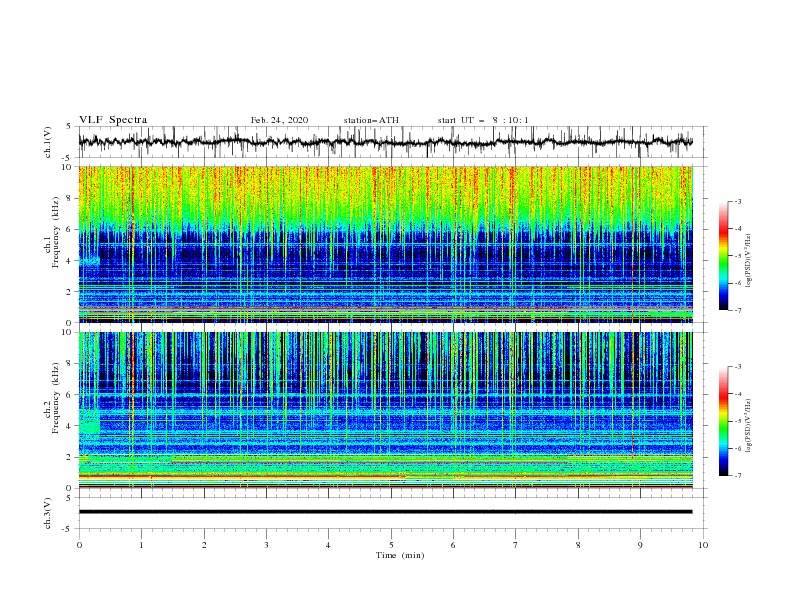Click the time axis tick label "10"
Image resolution: width=792 pixels, height=612 pixels.
point(703,545)
